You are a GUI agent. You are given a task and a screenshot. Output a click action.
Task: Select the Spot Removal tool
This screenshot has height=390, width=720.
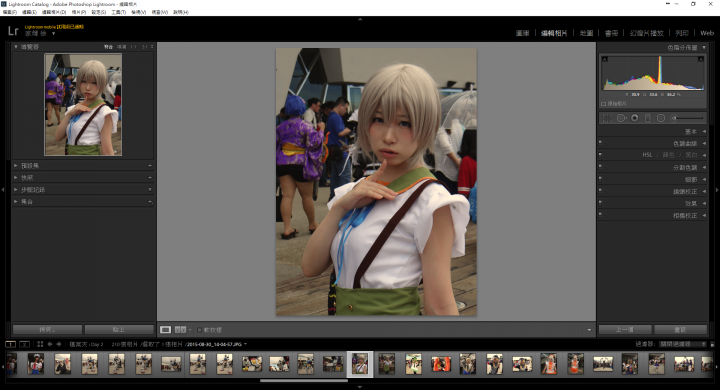pyautogui.click(x=621, y=118)
